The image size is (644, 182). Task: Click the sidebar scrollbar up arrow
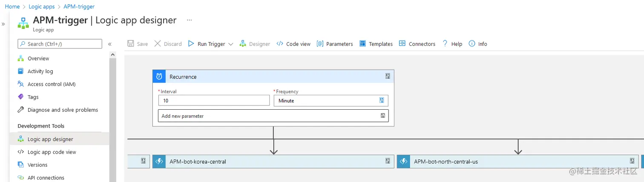point(113,55)
